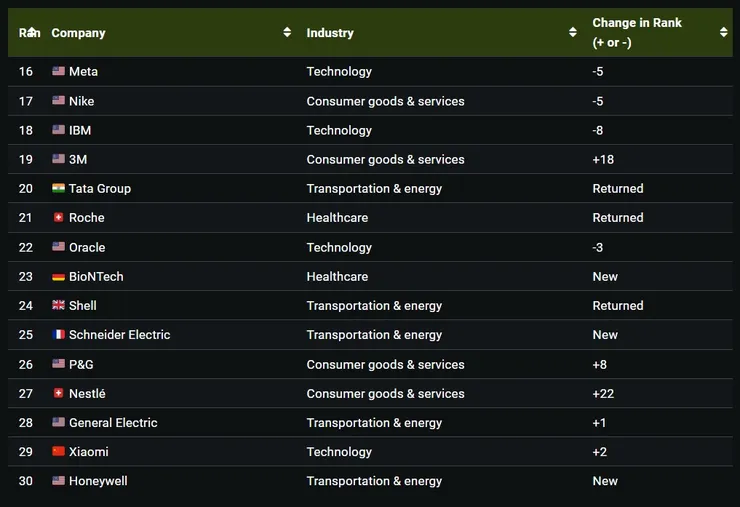The height and width of the screenshot is (507, 740).
Task: Click the +1 rank change for General Electric
Action: [x=599, y=422]
